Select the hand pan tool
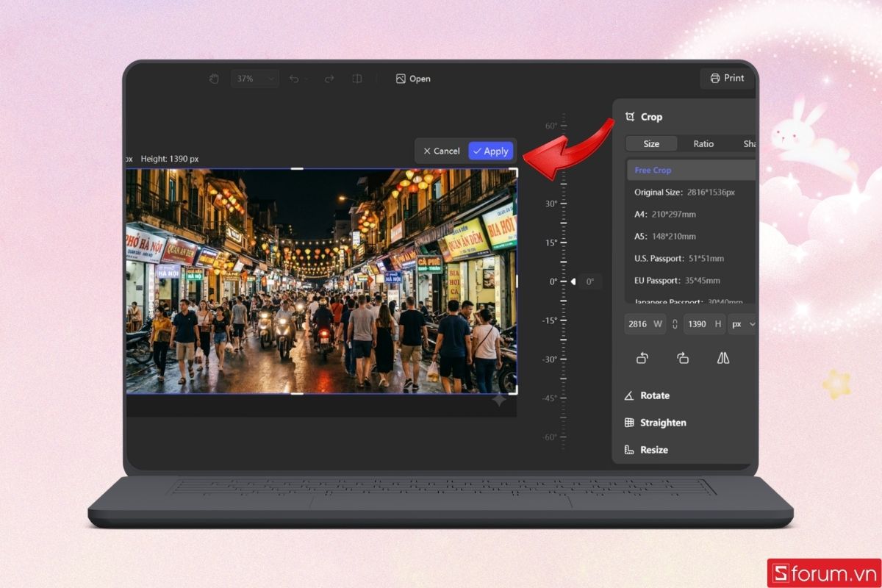Image resolution: width=882 pixels, height=588 pixels. pyautogui.click(x=214, y=79)
